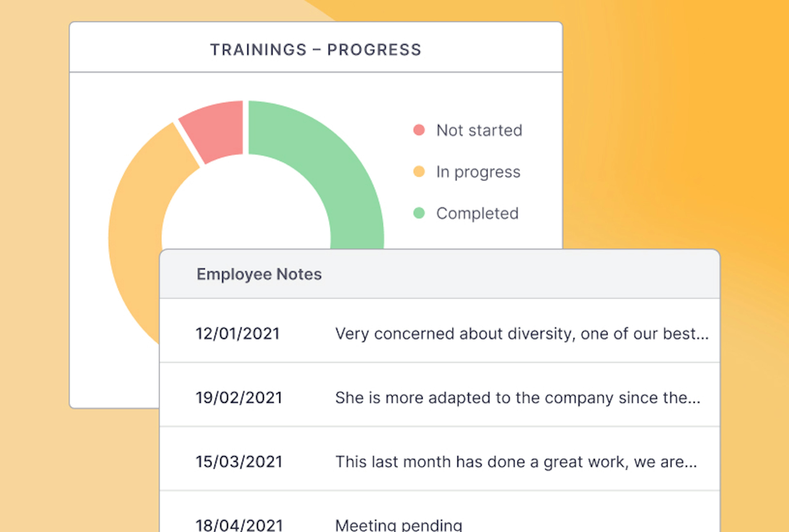The width and height of the screenshot is (789, 532).
Task: Open the note dated 19/02/2021
Action: [x=239, y=398]
